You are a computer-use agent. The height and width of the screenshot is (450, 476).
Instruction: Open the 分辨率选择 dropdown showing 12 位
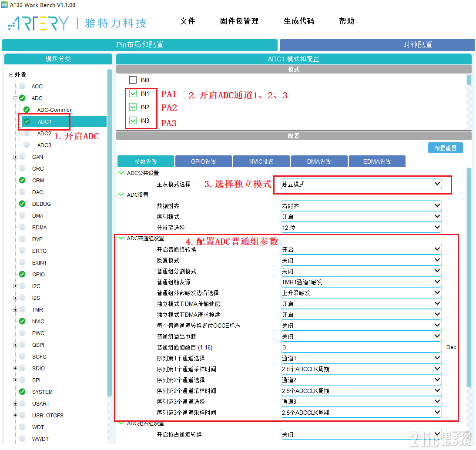coord(361,228)
